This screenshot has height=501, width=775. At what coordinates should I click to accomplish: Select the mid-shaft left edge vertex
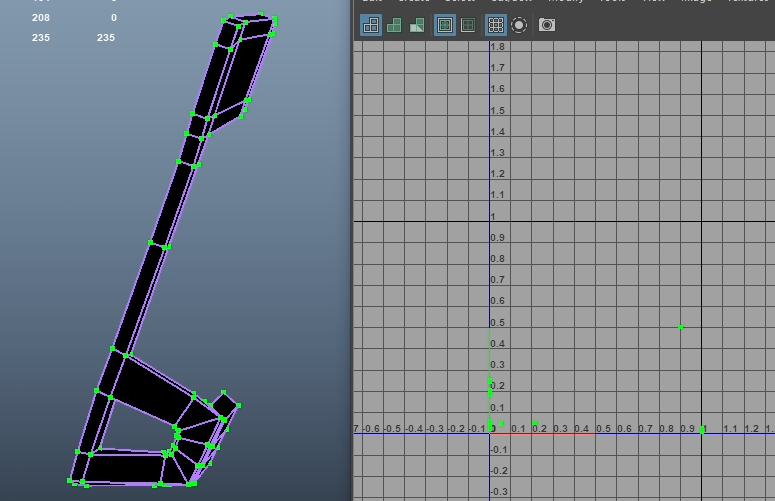click(x=151, y=242)
